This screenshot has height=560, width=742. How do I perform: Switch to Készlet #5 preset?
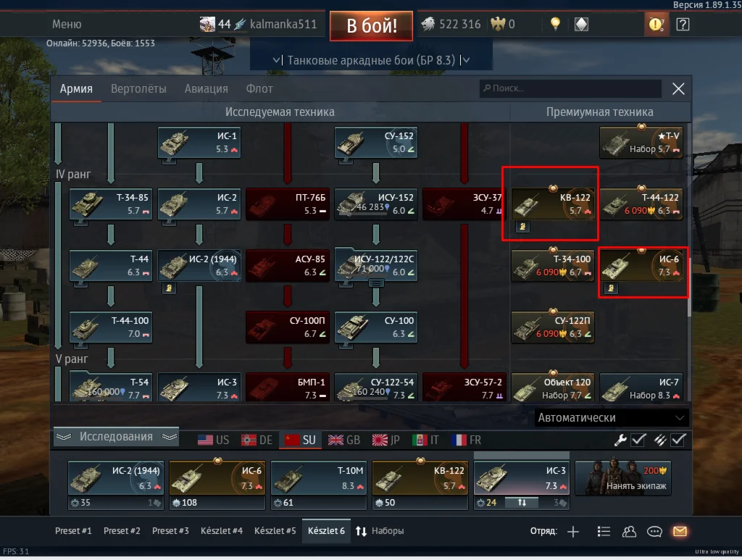275,531
